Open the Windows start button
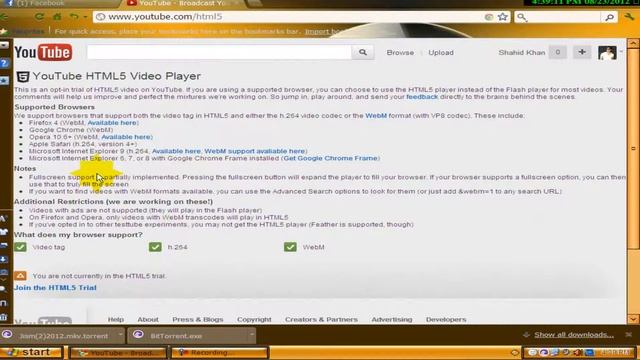The width and height of the screenshot is (640, 360). [31, 352]
